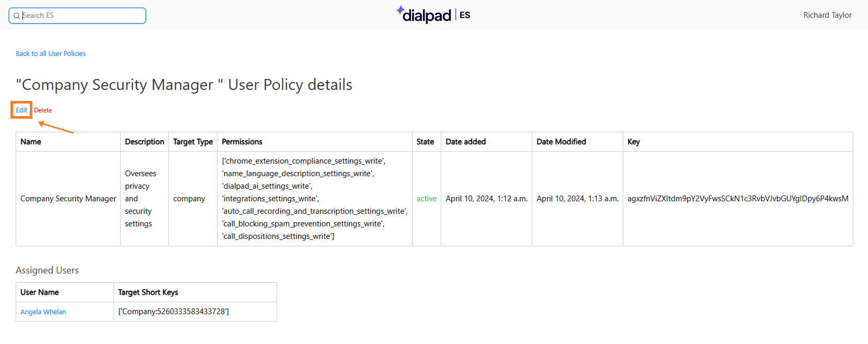Click the 'active' state value

pyautogui.click(x=427, y=199)
